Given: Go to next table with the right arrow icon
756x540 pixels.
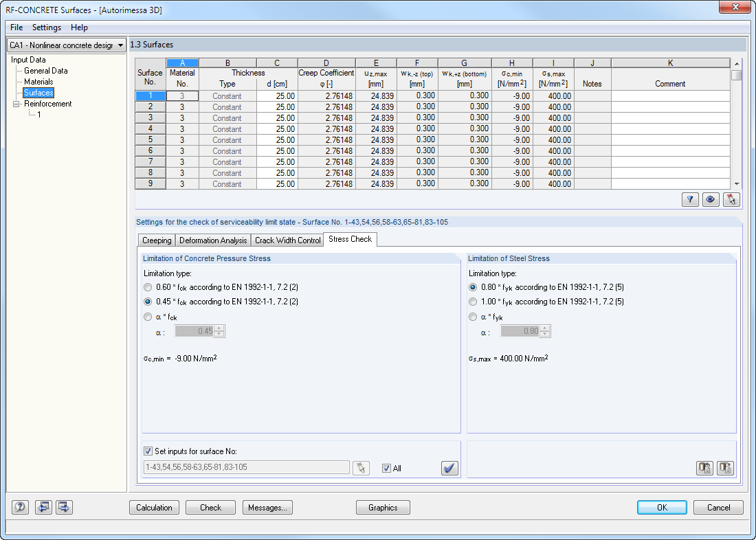Looking at the screenshot, I should (64, 507).
